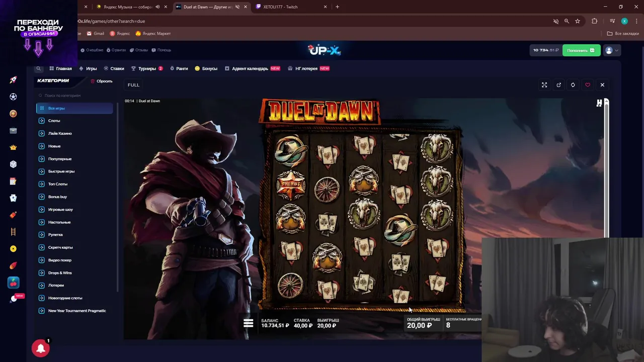
Task: Click the cherry icon in sidebar
Action: coord(13,283)
